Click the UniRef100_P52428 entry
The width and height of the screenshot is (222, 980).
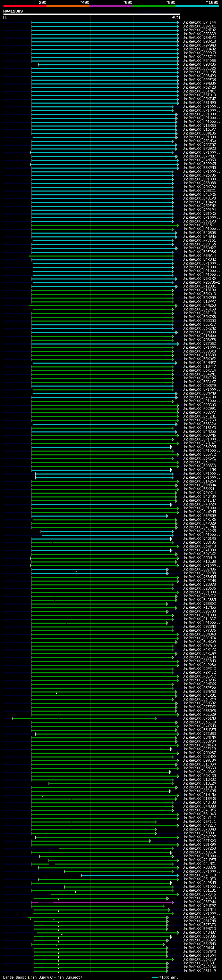click(199, 88)
